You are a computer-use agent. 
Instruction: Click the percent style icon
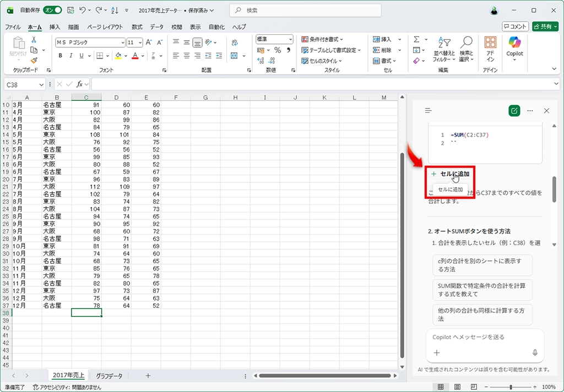click(278, 50)
